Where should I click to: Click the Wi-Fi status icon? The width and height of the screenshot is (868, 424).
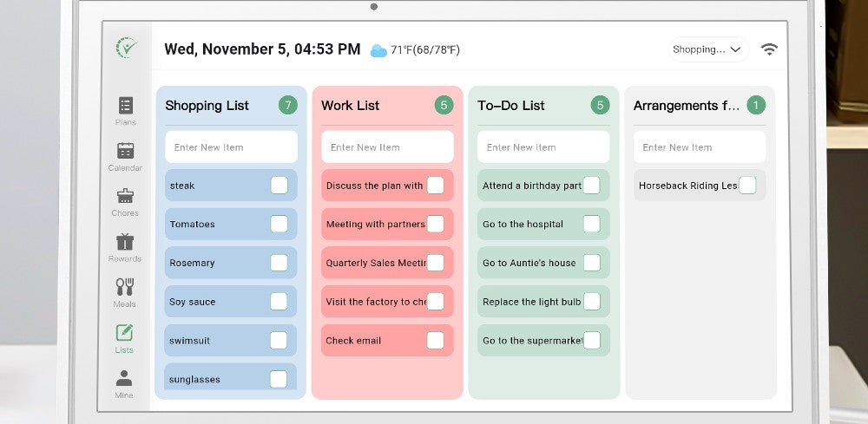(x=769, y=49)
